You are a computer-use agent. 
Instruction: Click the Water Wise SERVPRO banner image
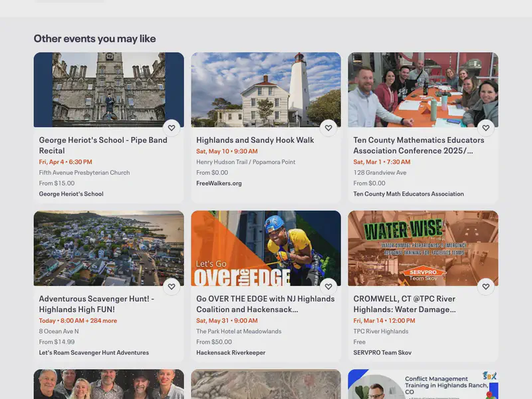pos(423,248)
